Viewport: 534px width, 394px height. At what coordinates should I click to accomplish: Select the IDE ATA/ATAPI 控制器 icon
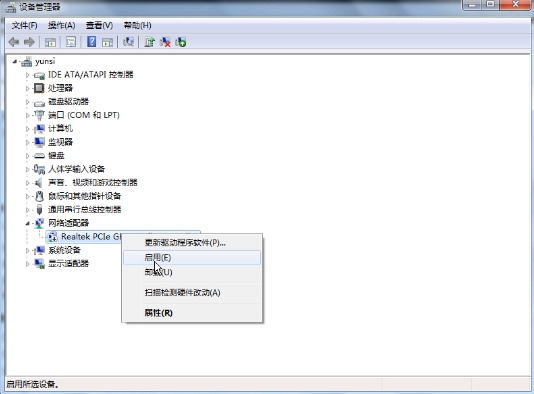pyautogui.click(x=39, y=75)
